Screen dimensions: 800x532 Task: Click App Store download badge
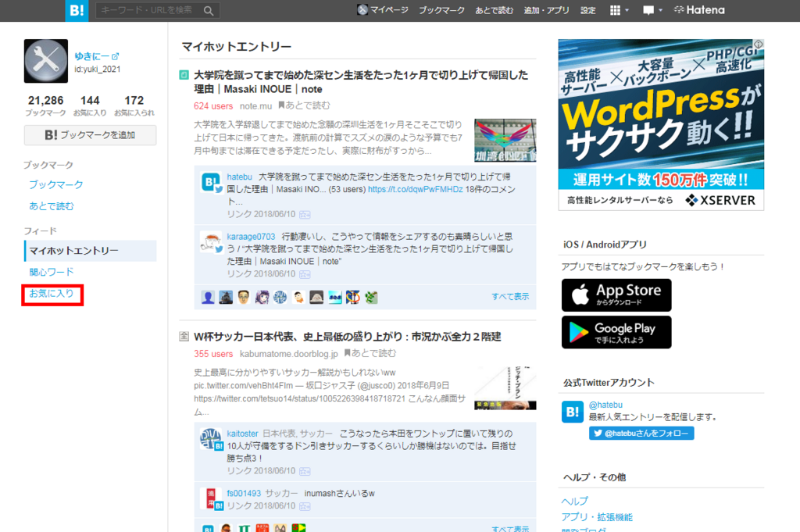click(x=616, y=295)
